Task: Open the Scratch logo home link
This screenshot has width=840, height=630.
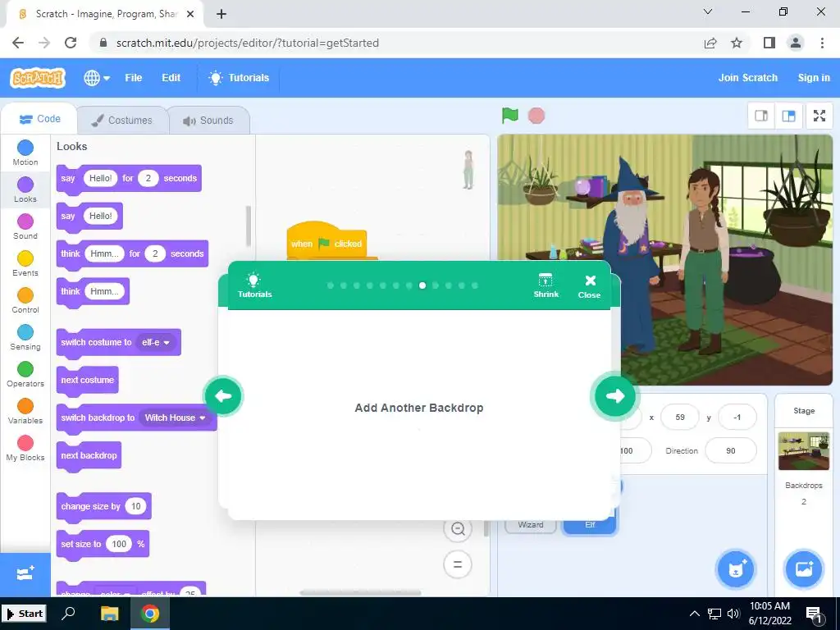Action: click(x=38, y=78)
